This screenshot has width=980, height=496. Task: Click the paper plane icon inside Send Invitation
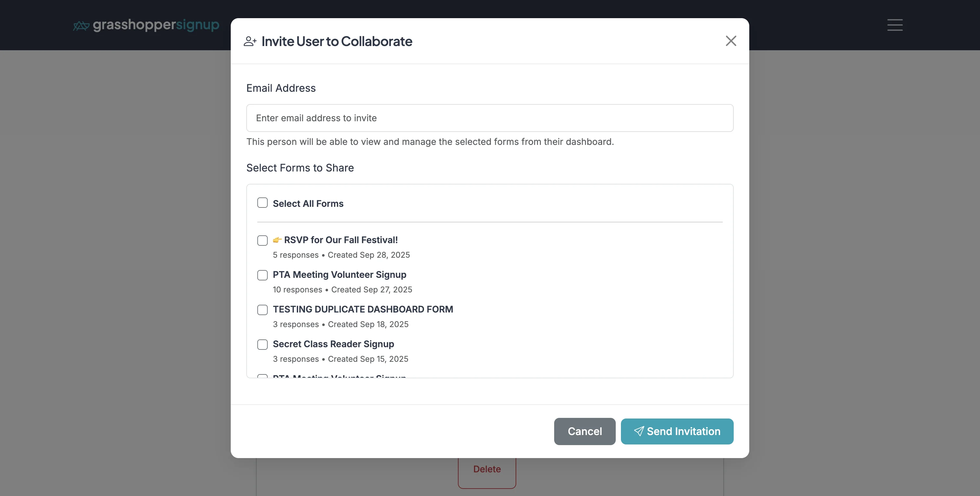click(x=639, y=431)
